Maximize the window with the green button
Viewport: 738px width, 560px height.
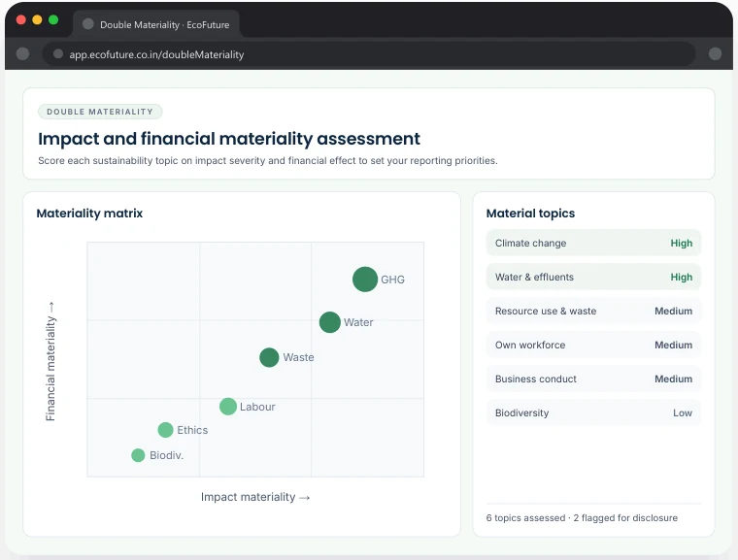[53, 19]
